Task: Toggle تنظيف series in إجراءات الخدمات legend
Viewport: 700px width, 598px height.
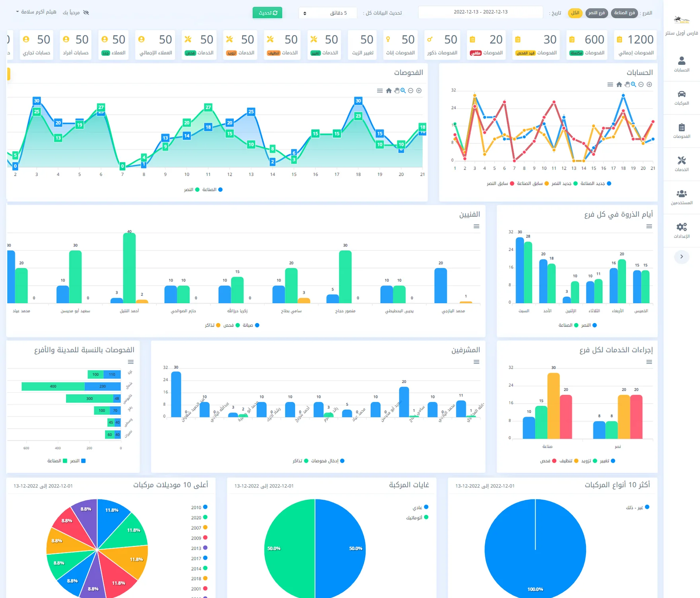Action: pyautogui.click(x=569, y=461)
